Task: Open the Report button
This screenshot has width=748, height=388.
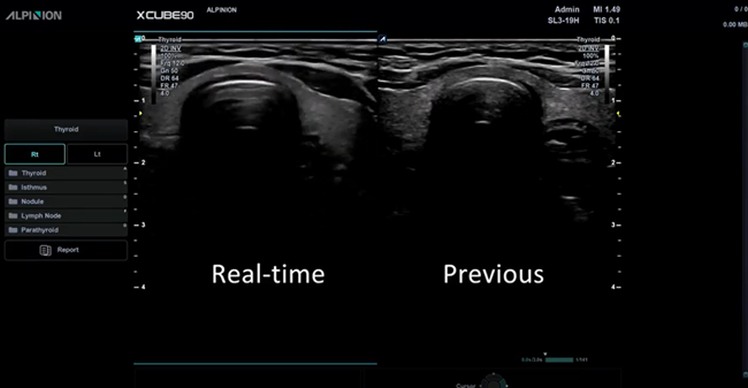Action: coord(66,250)
